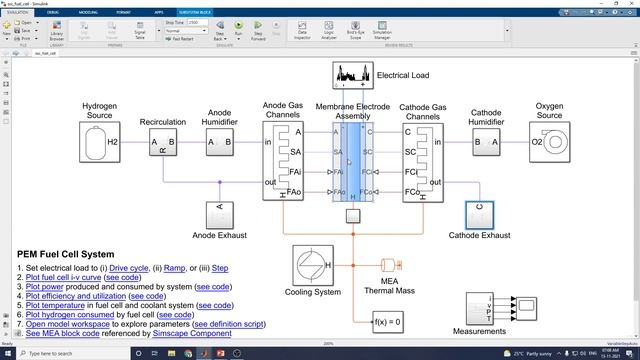
Task: Switch to the Apps tab
Action: coord(159,12)
